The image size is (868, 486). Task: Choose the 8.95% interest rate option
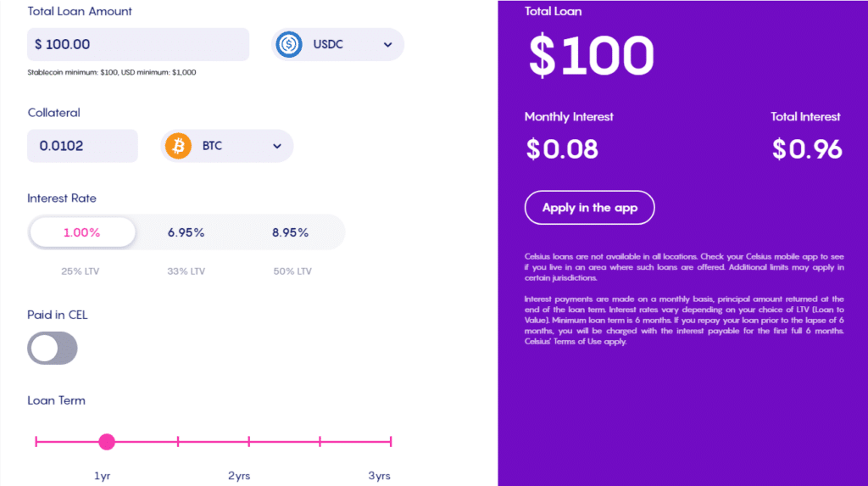click(290, 232)
